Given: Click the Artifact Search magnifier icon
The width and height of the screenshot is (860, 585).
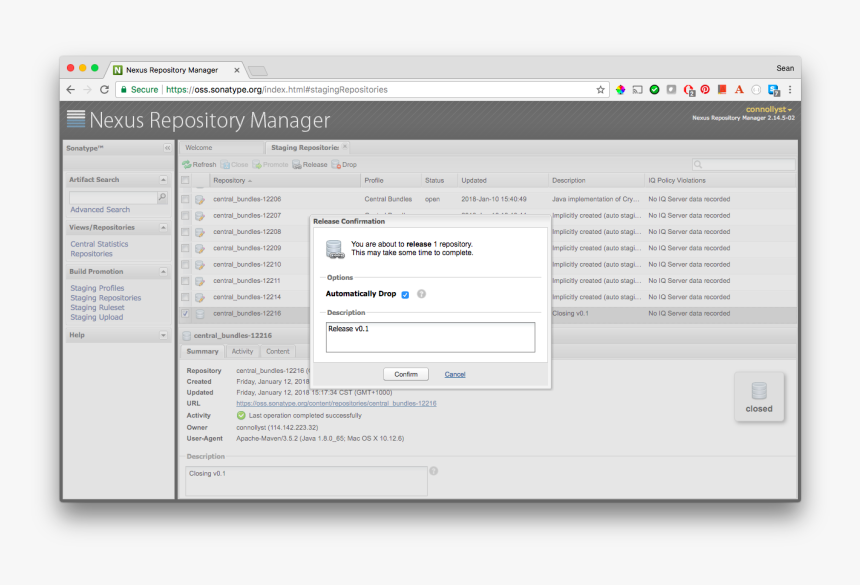Looking at the screenshot, I should click(x=162, y=198).
